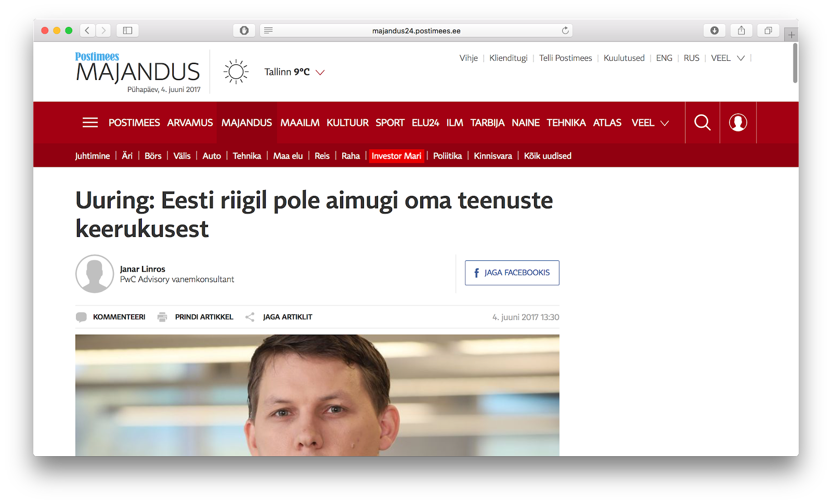Image resolution: width=832 pixels, height=504 pixels.
Task: Open the TEHNIKA section
Action: [x=566, y=123]
